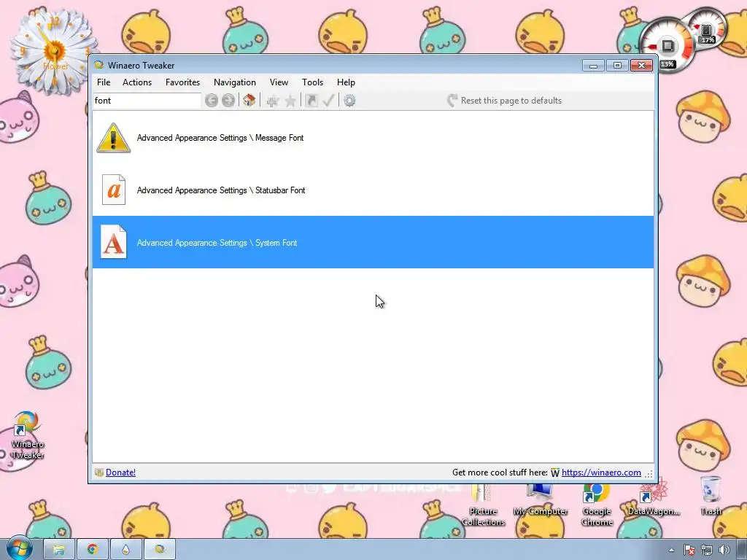Open the Help menu

tap(346, 82)
